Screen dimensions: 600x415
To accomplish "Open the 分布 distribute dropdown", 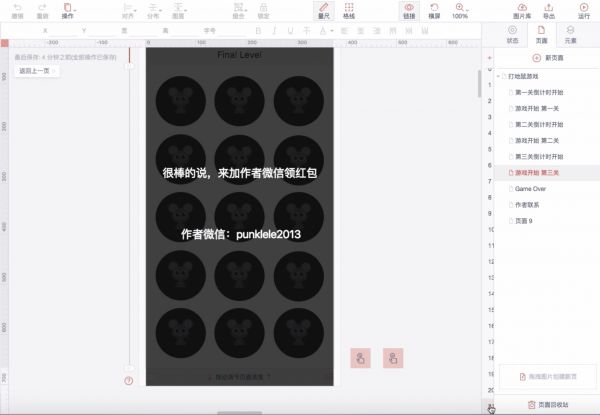I will click(x=154, y=11).
